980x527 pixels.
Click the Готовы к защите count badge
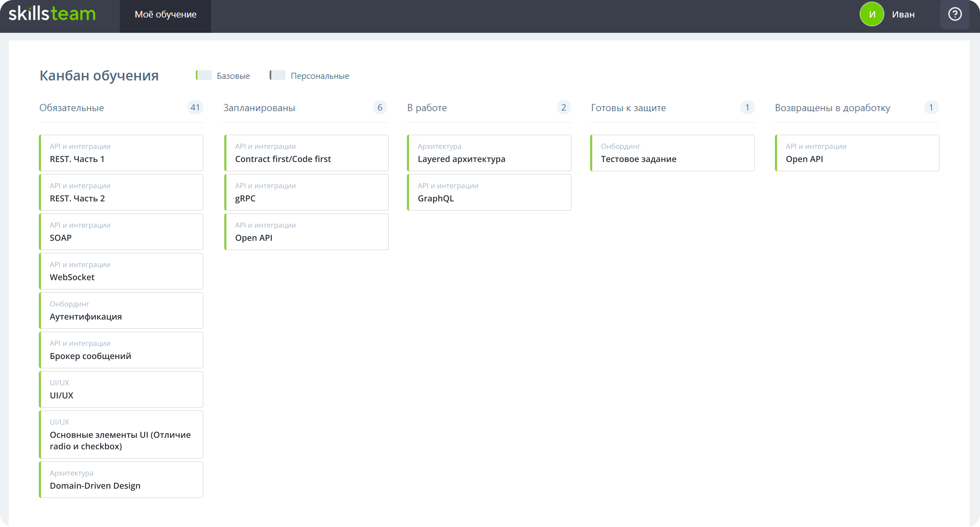(x=747, y=108)
